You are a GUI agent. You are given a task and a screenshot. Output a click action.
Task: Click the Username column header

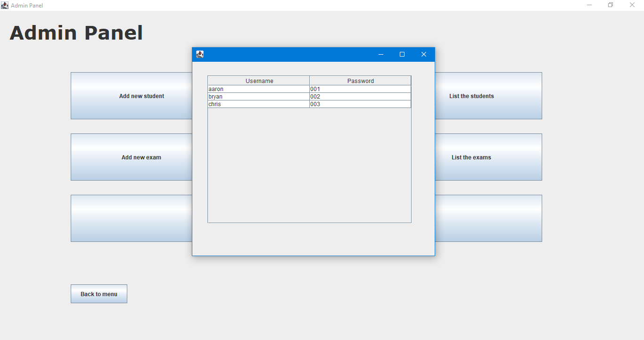(258, 80)
